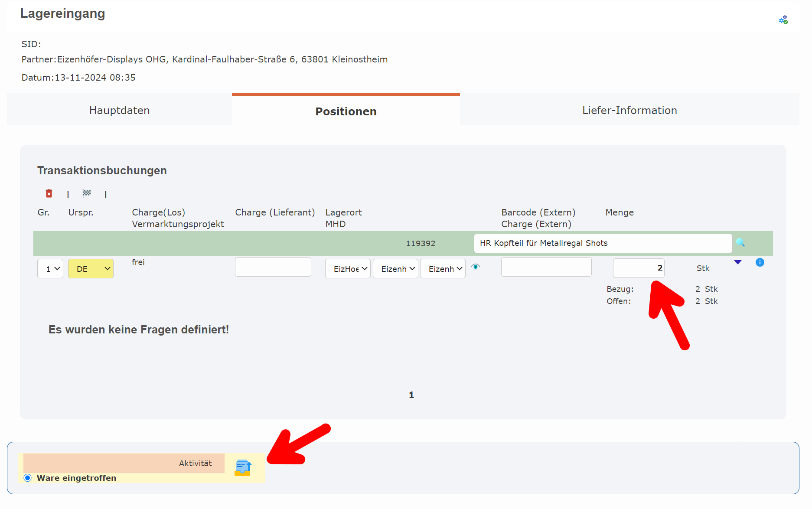Search the article using the magnifier icon

pyautogui.click(x=741, y=243)
